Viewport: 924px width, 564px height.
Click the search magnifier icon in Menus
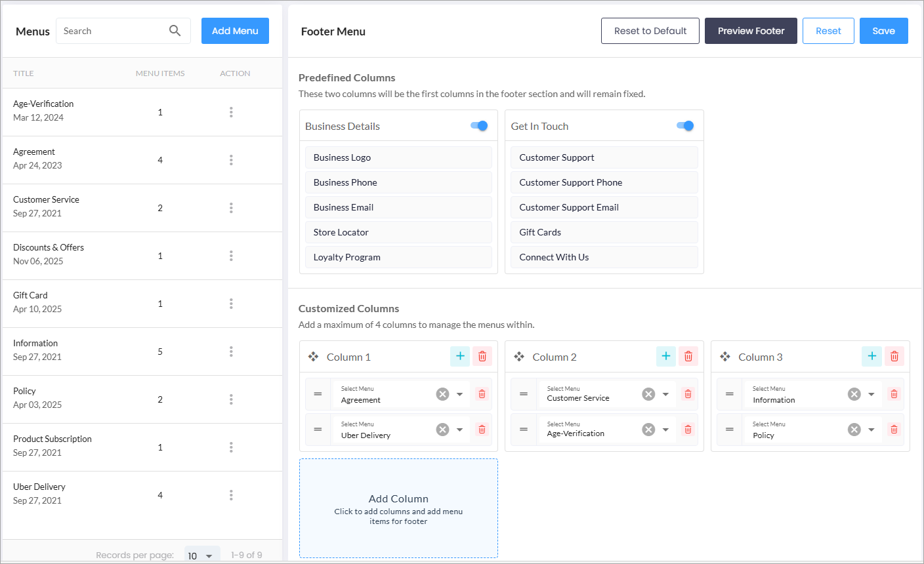pyautogui.click(x=175, y=31)
